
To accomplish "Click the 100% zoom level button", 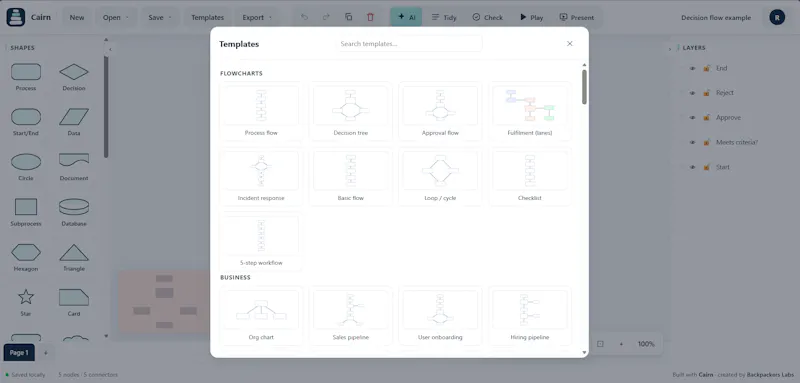I will (x=646, y=344).
